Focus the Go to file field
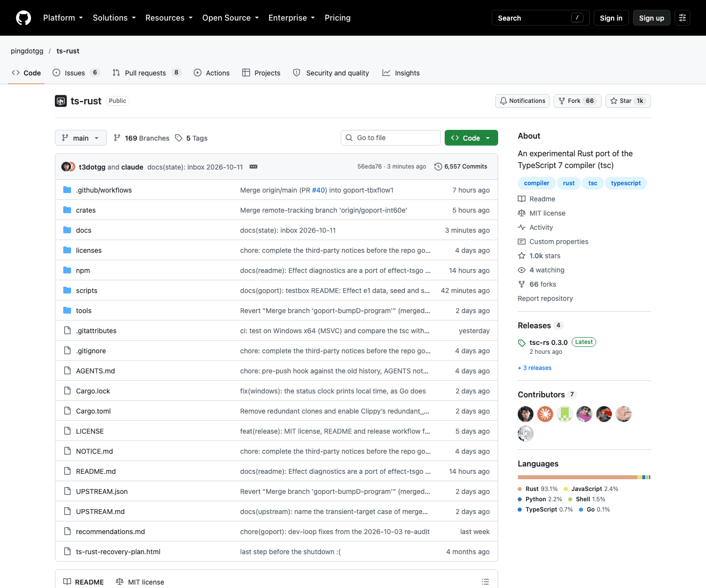This screenshot has width=706, height=588. (x=391, y=138)
